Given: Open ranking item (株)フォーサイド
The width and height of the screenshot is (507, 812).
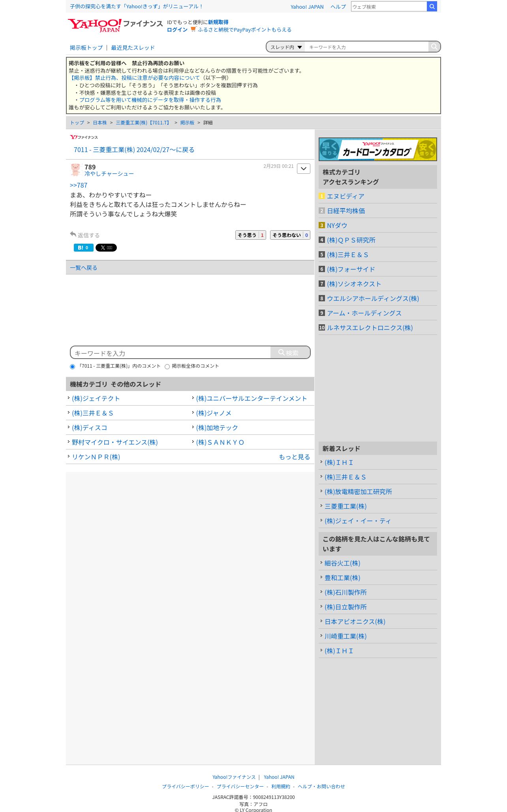Looking at the screenshot, I should pyautogui.click(x=351, y=269).
